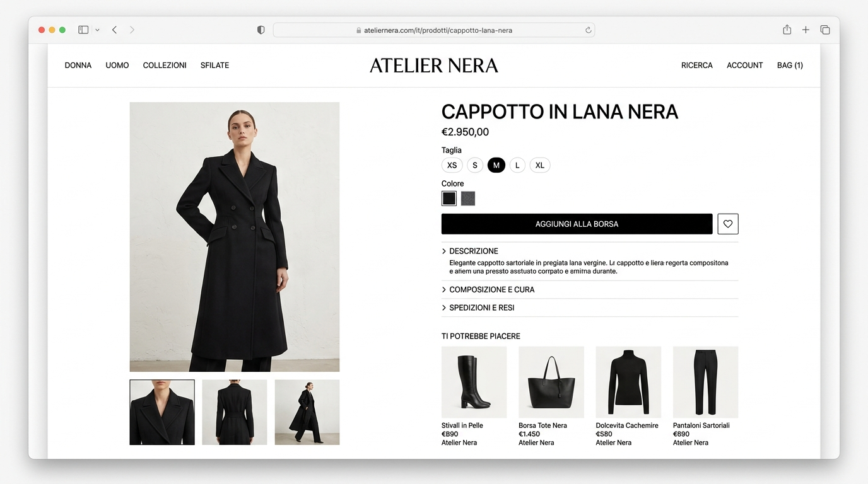This screenshot has width=868, height=484.
Task: Open the SFILATE menu
Action: [x=214, y=66]
